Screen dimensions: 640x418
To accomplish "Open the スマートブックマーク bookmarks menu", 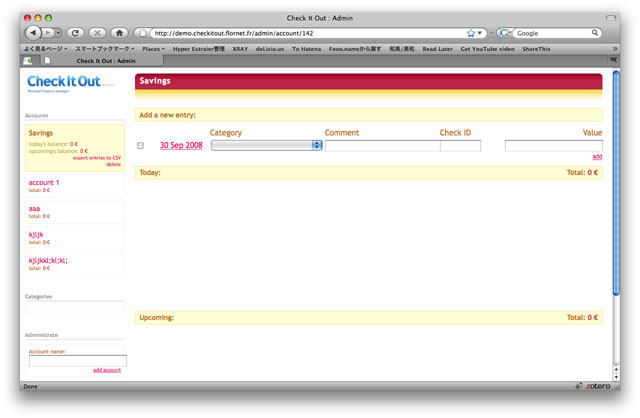I will tap(104, 49).
